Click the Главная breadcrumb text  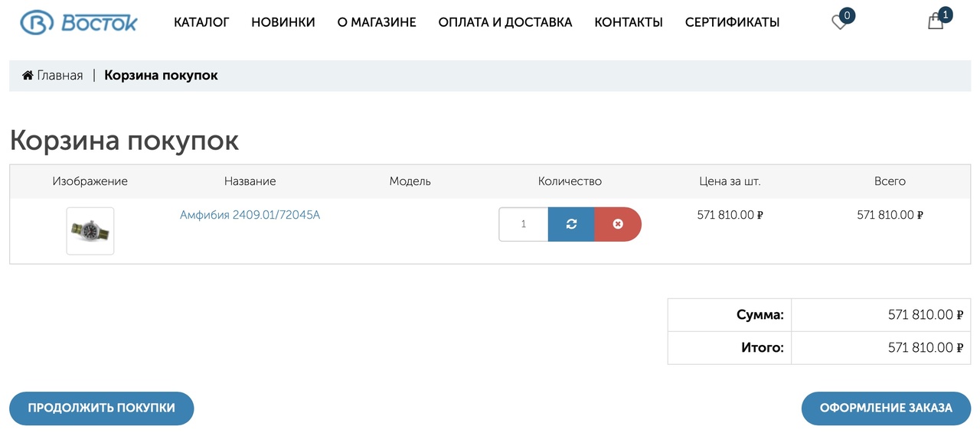point(60,75)
